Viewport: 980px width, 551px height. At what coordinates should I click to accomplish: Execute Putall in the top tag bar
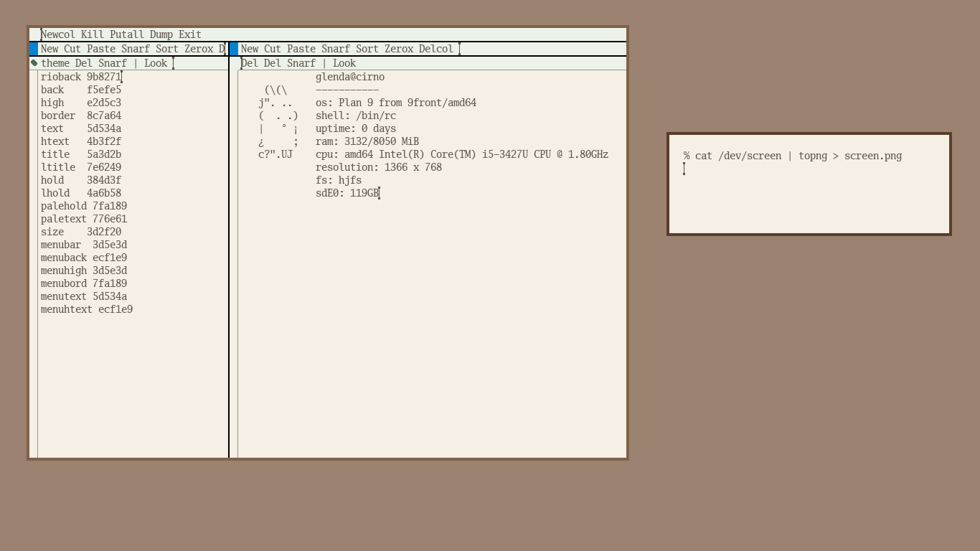click(x=127, y=34)
